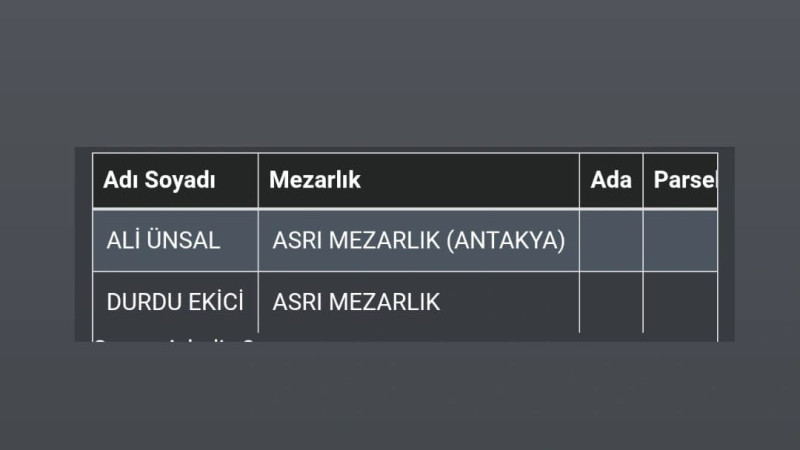Click the Parsel column header
This screenshot has height=450, width=800.
point(684,181)
